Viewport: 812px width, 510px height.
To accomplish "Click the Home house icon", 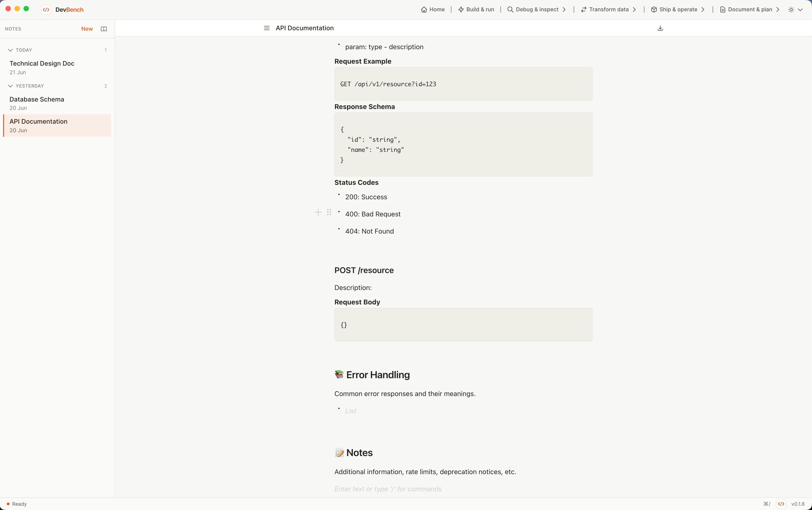I will [x=424, y=9].
